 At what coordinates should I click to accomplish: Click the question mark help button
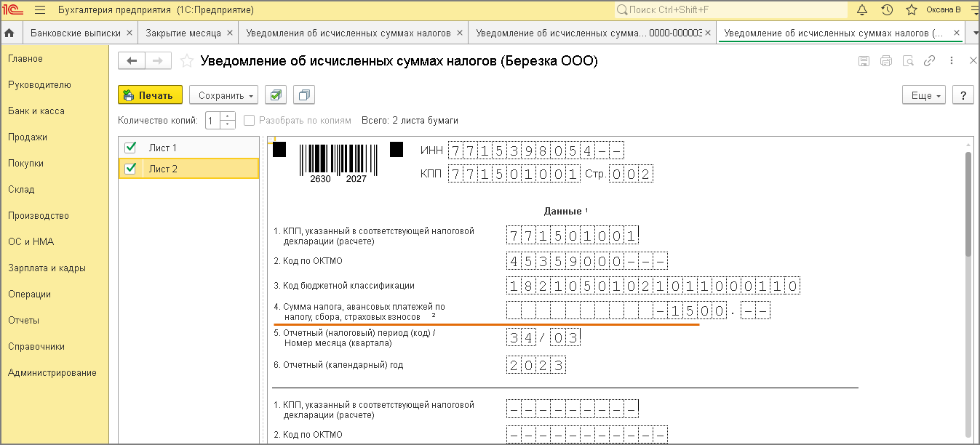coord(963,95)
